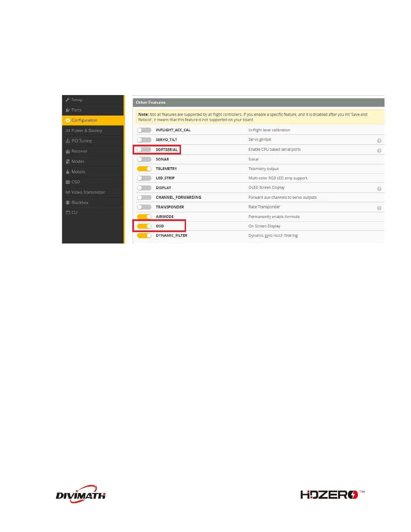Click the Motors icon

(x=68, y=172)
